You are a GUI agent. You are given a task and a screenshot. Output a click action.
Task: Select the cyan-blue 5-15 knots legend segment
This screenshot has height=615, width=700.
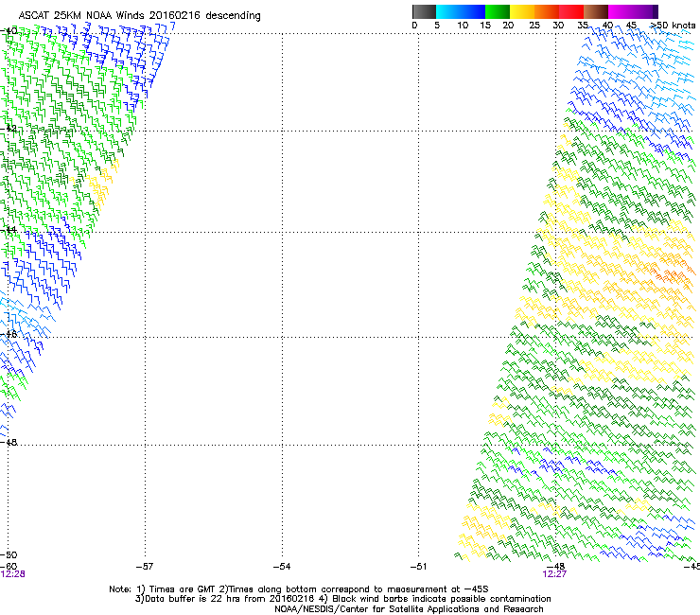click(x=461, y=11)
